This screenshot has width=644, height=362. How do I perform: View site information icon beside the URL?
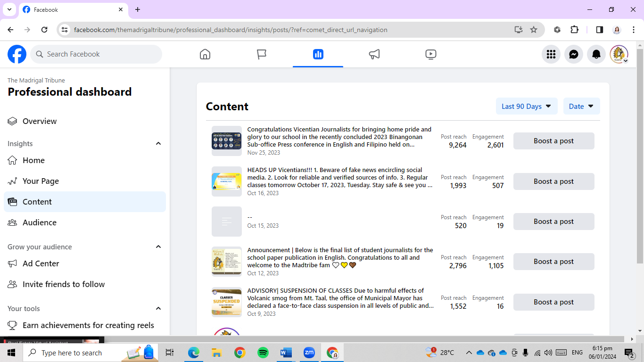(65, 30)
